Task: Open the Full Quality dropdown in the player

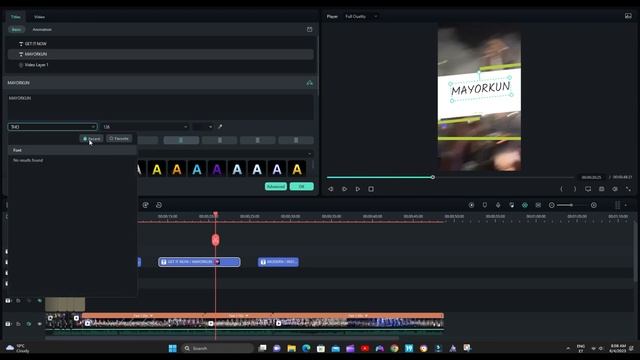Action: point(361,16)
